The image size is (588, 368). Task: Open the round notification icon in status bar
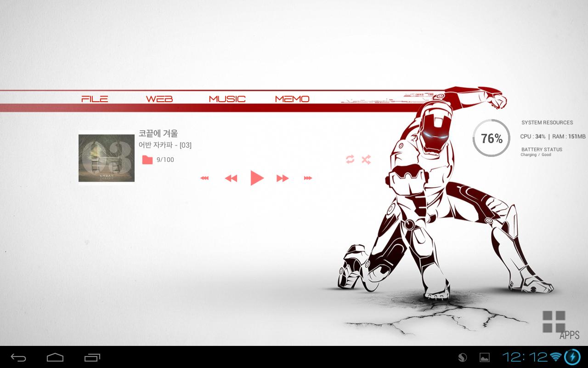point(463,357)
